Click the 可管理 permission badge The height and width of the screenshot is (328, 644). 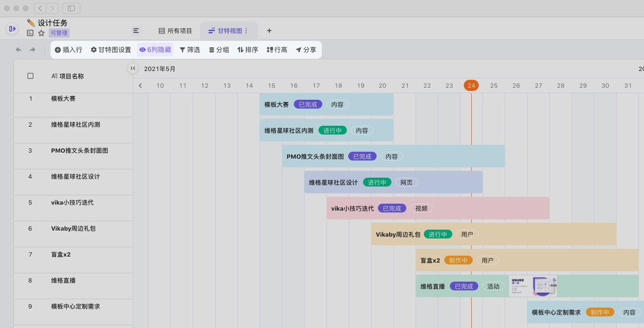point(59,33)
